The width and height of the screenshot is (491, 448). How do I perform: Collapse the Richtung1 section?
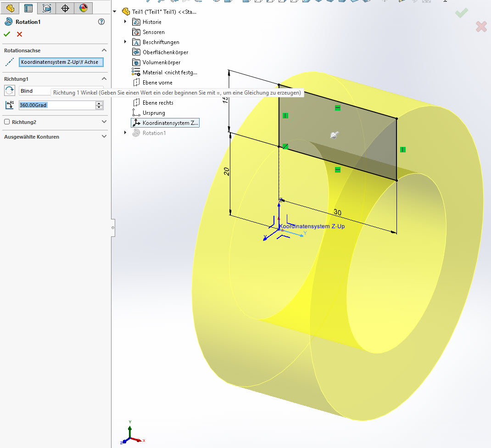(x=104, y=78)
